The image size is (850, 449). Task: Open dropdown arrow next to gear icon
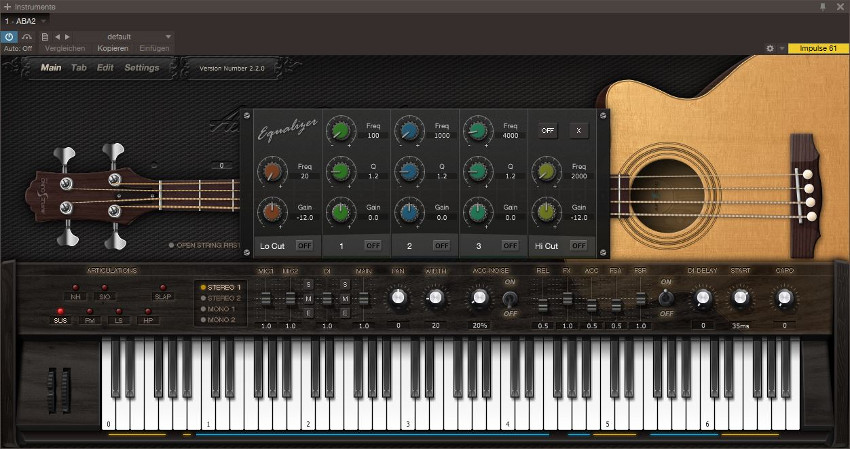click(x=782, y=48)
